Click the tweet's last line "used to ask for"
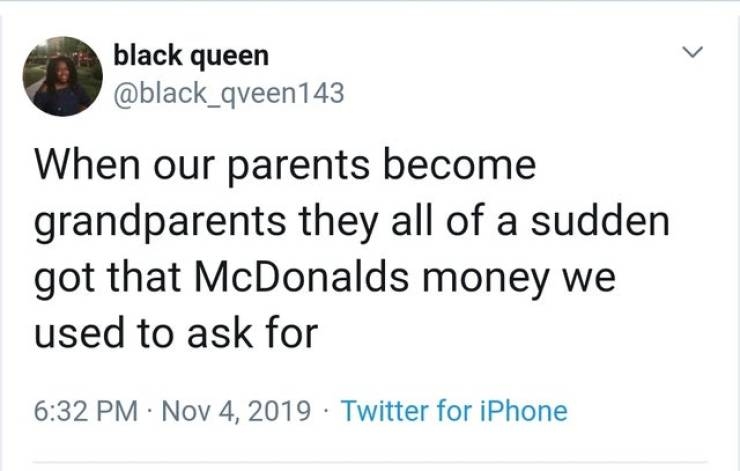The image size is (740, 471). [175, 331]
